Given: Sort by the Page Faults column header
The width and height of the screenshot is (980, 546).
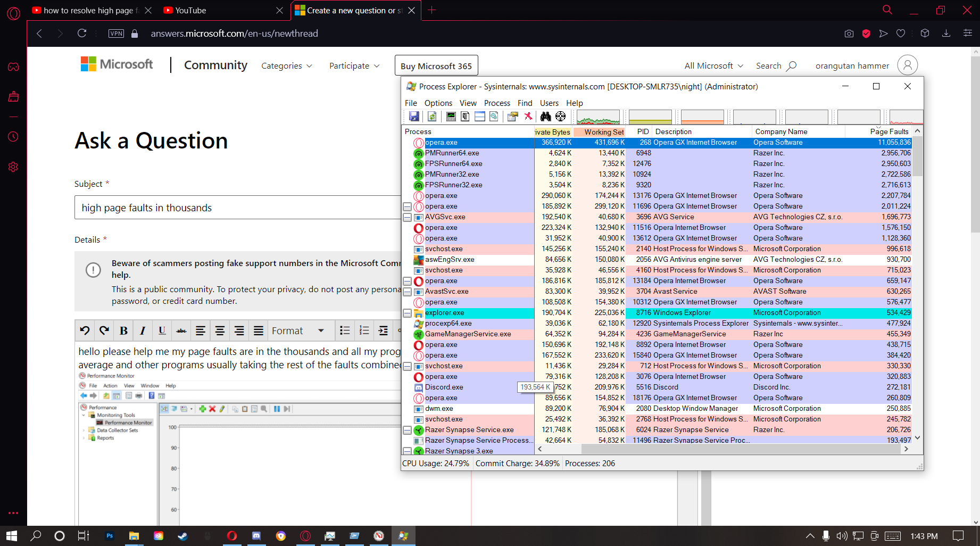Looking at the screenshot, I should [x=888, y=132].
